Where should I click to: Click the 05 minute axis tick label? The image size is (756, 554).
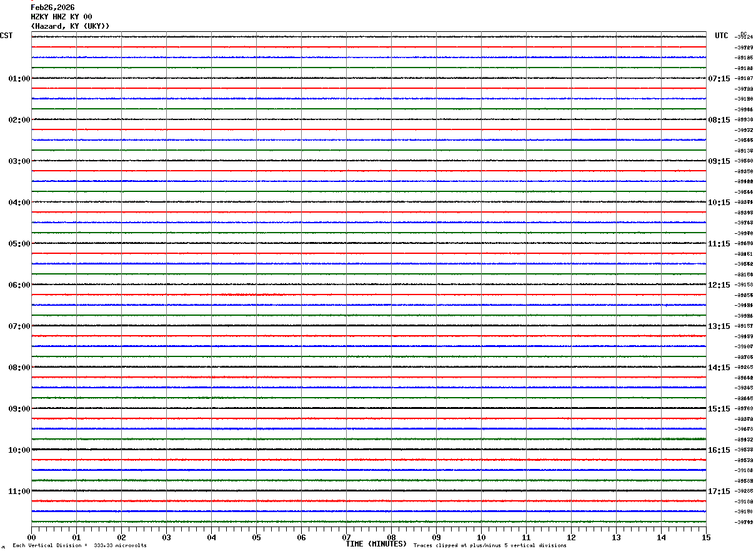coord(256,537)
